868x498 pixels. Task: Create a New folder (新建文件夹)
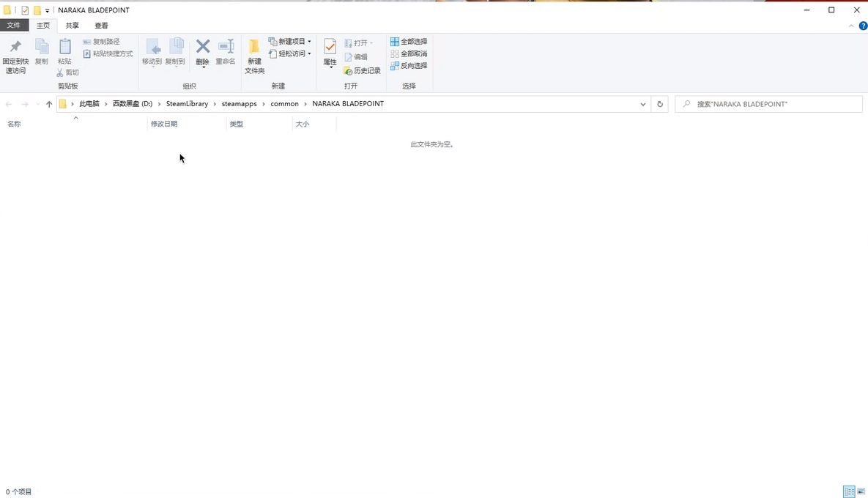255,56
